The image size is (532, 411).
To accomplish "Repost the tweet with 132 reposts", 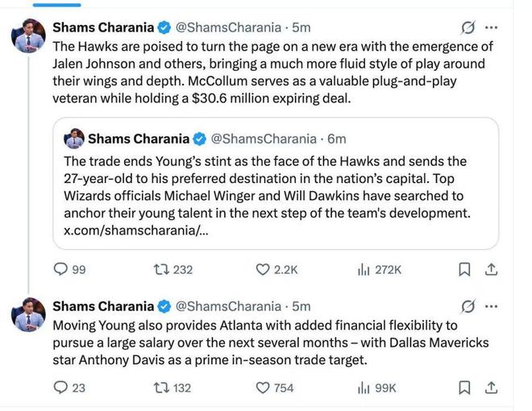I will [161, 388].
